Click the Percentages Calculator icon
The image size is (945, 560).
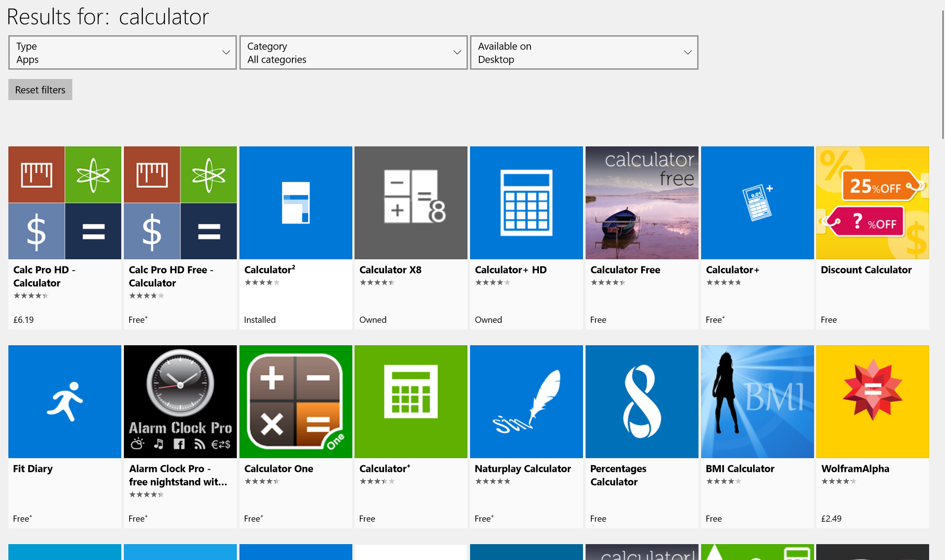[642, 401]
